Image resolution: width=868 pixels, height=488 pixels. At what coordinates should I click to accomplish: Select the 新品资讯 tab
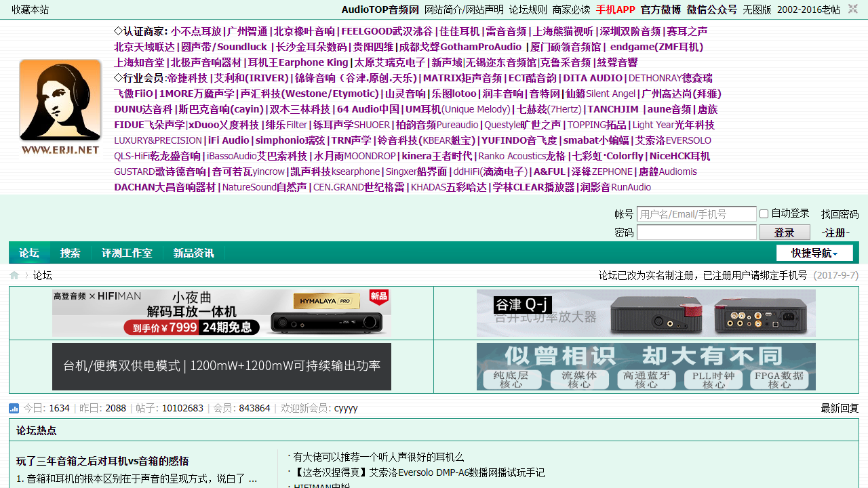click(x=194, y=253)
